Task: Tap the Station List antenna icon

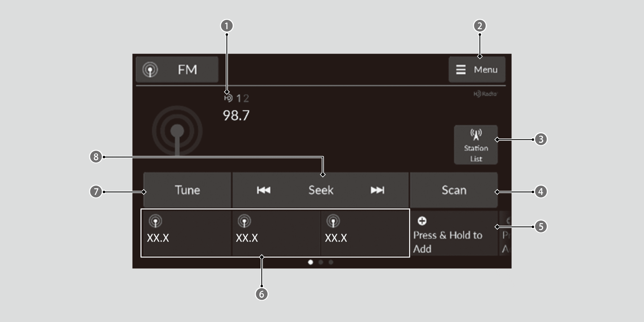Action: 476,135
